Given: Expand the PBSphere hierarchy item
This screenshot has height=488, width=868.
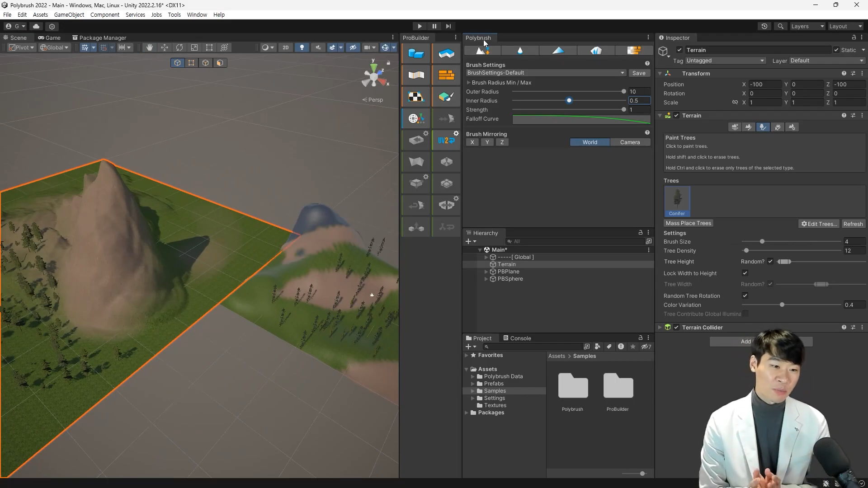Looking at the screenshot, I should 486,279.
